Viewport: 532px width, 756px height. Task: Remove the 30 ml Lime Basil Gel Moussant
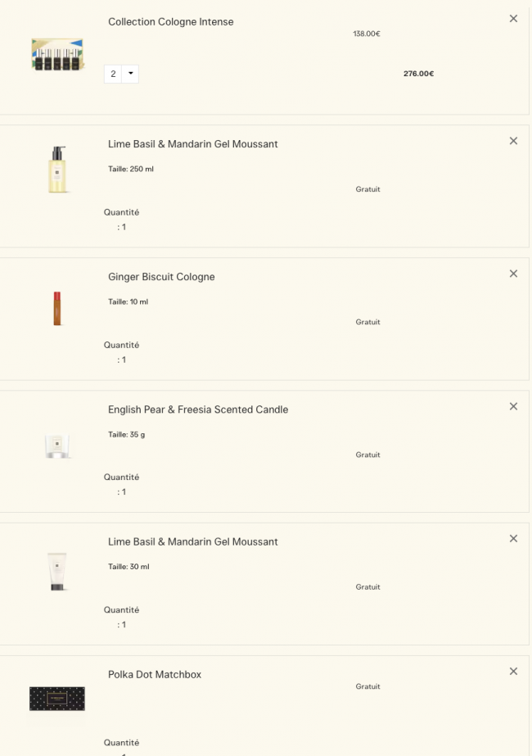(x=513, y=538)
